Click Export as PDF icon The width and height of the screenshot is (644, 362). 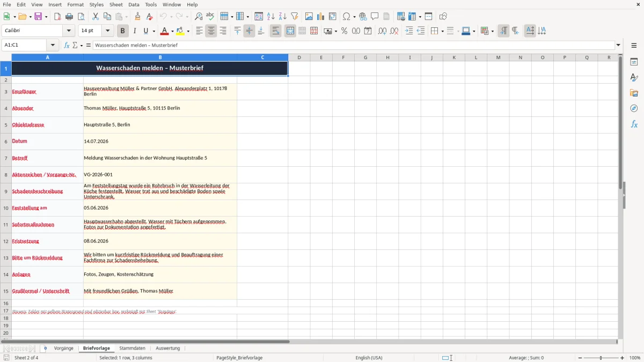point(57,17)
